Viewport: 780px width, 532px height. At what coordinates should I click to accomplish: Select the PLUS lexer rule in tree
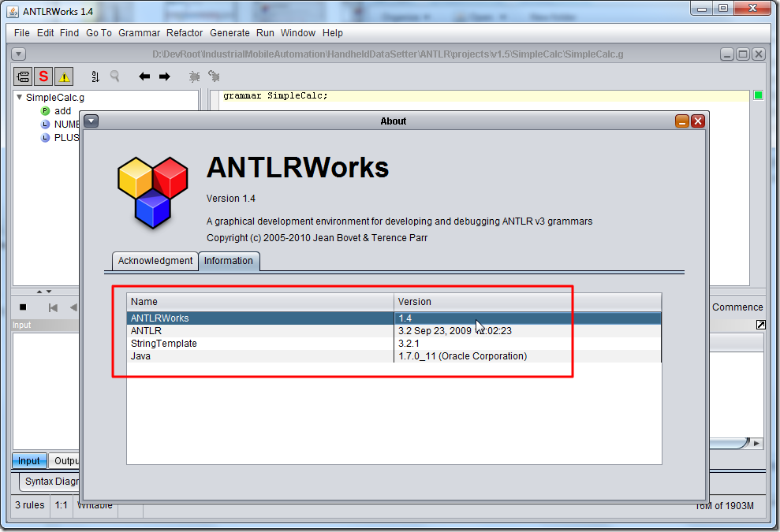pos(66,138)
